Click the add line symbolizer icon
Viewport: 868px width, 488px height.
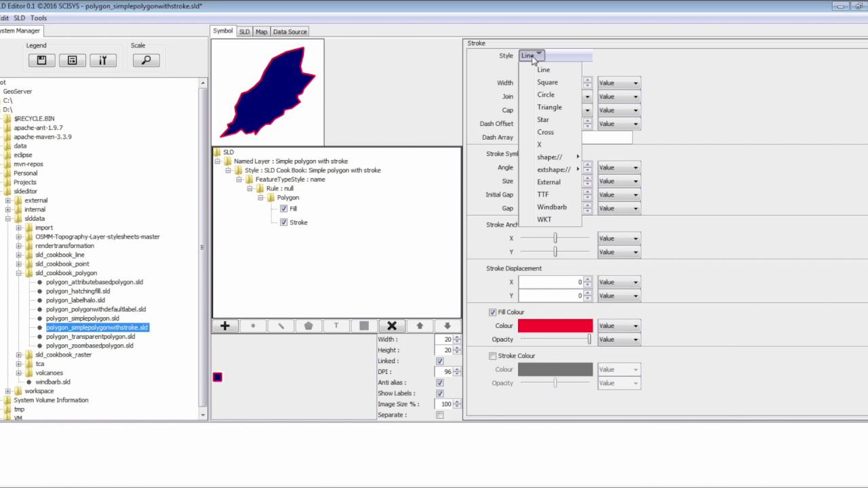281,326
